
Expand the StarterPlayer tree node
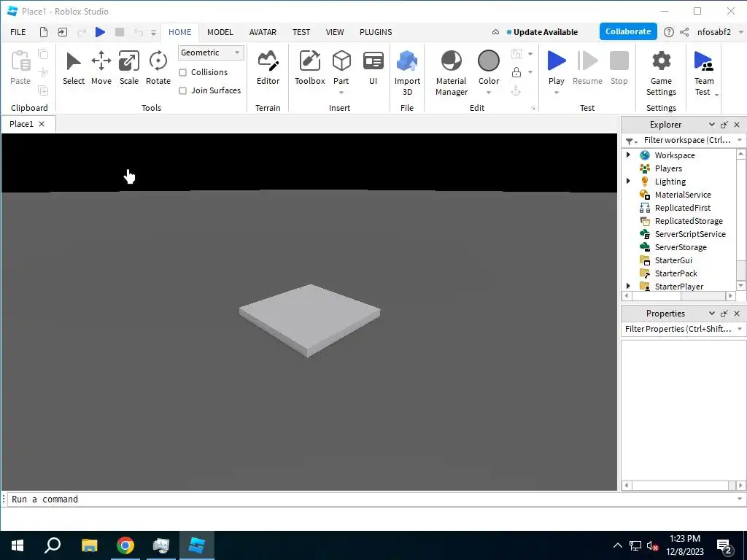[628, 286]
